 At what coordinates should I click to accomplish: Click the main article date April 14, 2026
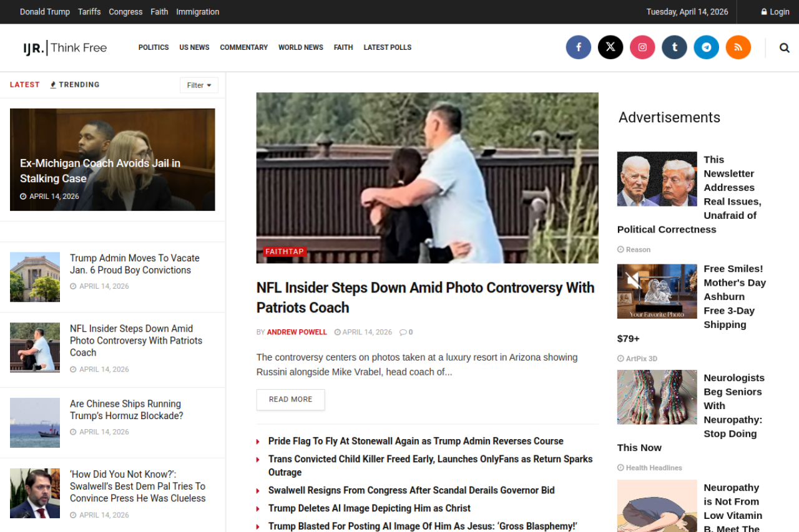tap(363, 332)
